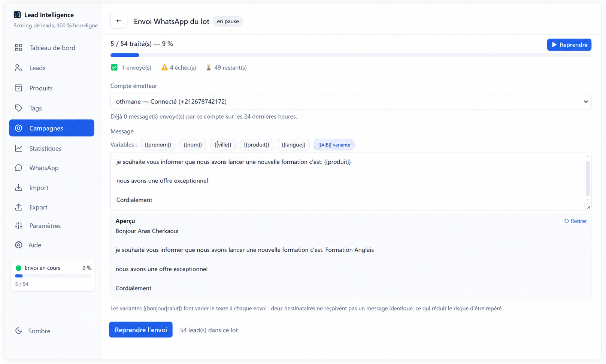Insert the {{ville}} variable chip

[223, 145]
